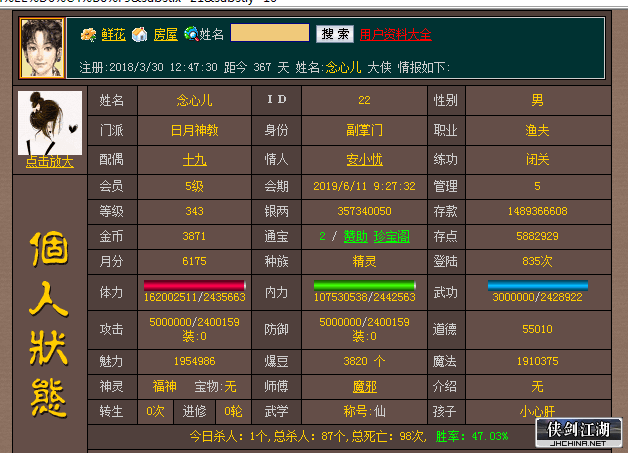The width and height of the screenshot is (628, 453).
Task: Select the charm value 1954986
Action: 194,361
